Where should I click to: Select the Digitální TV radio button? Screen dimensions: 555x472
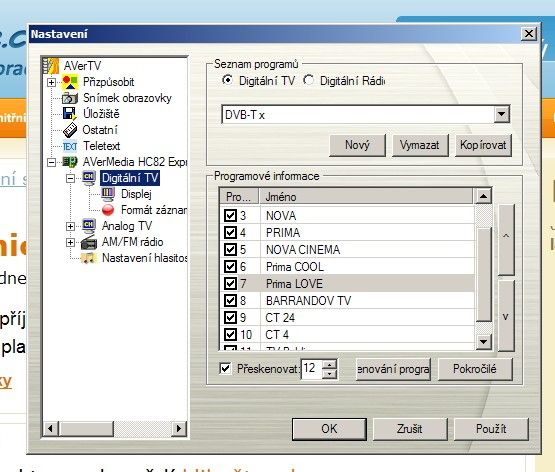point(227,80)
